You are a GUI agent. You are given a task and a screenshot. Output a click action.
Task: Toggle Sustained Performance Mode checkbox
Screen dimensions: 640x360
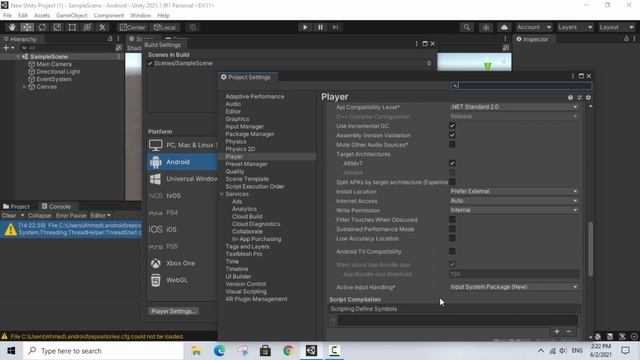[x=452, y=229]
